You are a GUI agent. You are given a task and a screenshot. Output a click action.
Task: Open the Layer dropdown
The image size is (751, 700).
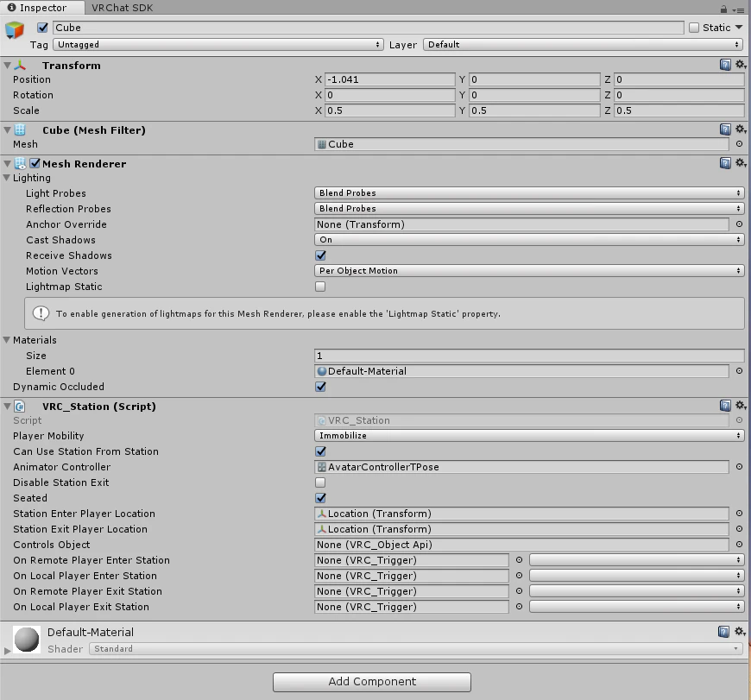(583, 45)
